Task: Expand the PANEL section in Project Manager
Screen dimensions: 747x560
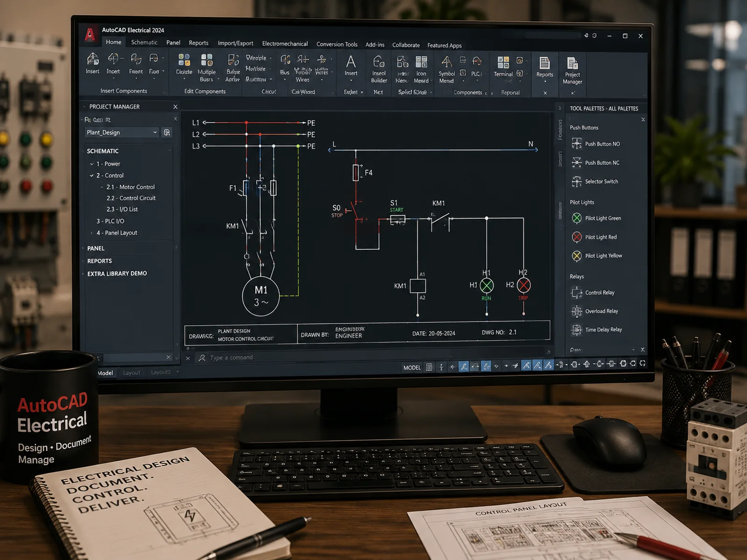Action: coord(96,248)
